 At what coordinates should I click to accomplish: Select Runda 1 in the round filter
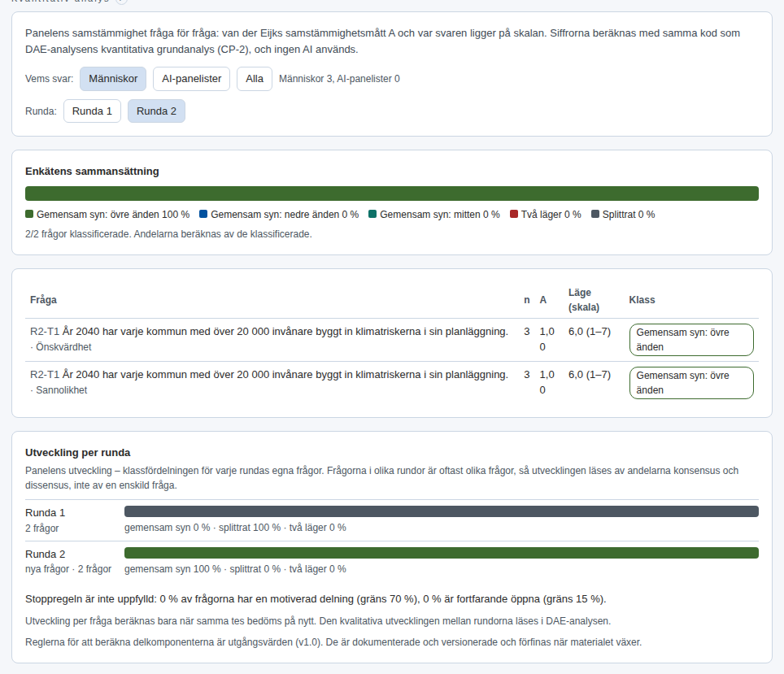point(92,111)
